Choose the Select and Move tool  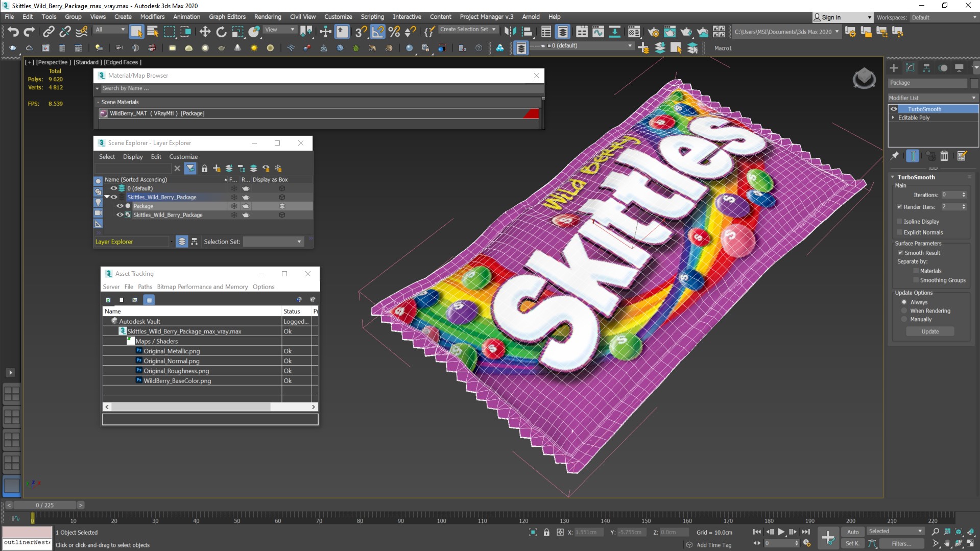pyautogui.click(x=205, y=32)
